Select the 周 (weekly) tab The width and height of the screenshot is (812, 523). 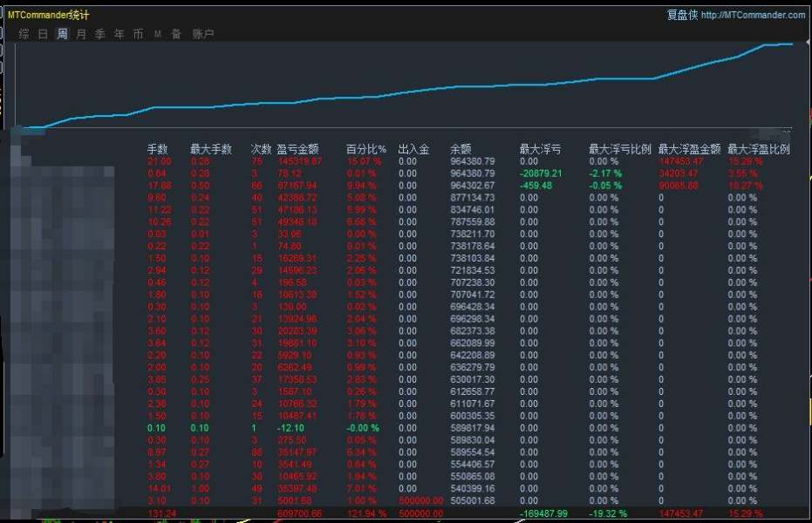click(62, 34)
